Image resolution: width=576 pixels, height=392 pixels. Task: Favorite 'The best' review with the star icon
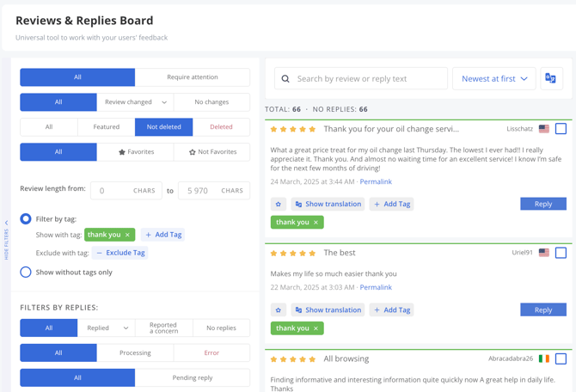tap(279, 309)
